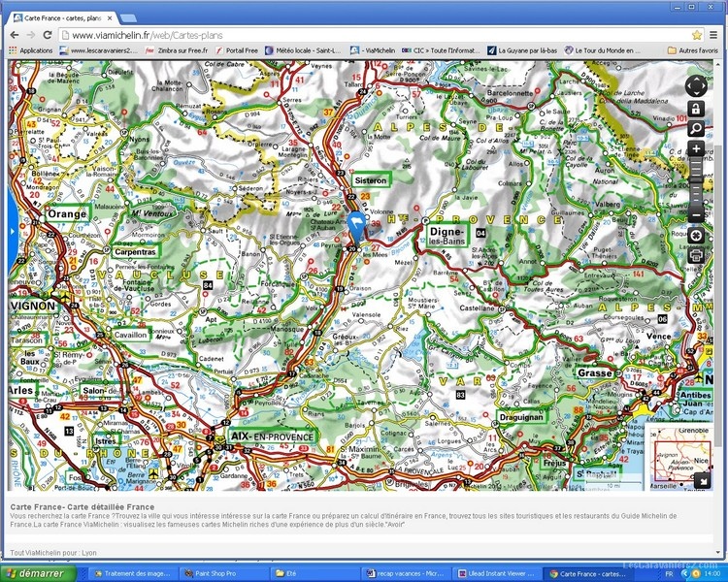Click the recenter target button on map

tap(696, 236)
